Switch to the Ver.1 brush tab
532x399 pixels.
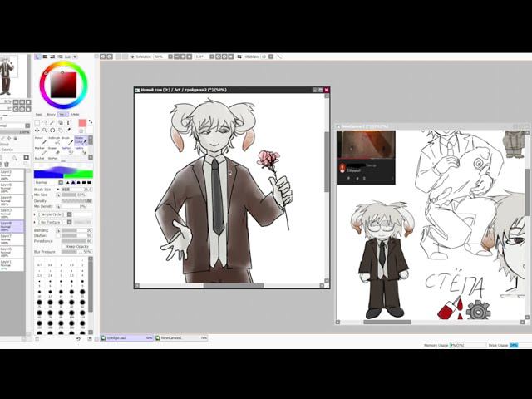click(63, 115)
